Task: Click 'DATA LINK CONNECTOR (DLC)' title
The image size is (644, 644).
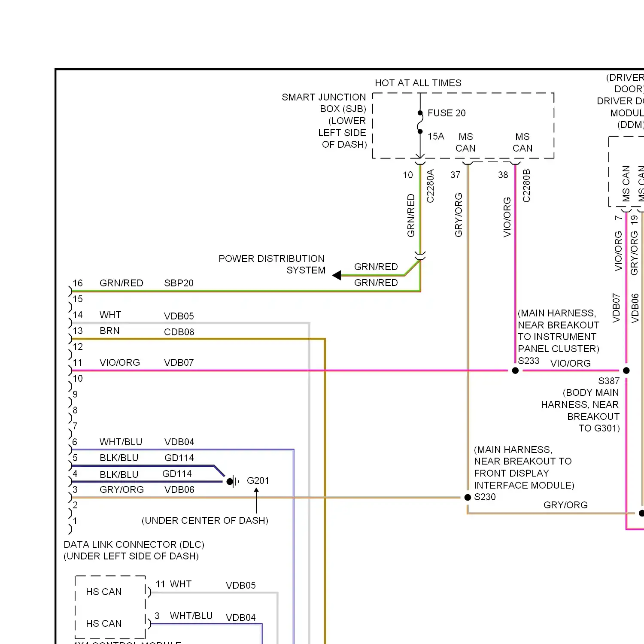Action: pos(134,544)
